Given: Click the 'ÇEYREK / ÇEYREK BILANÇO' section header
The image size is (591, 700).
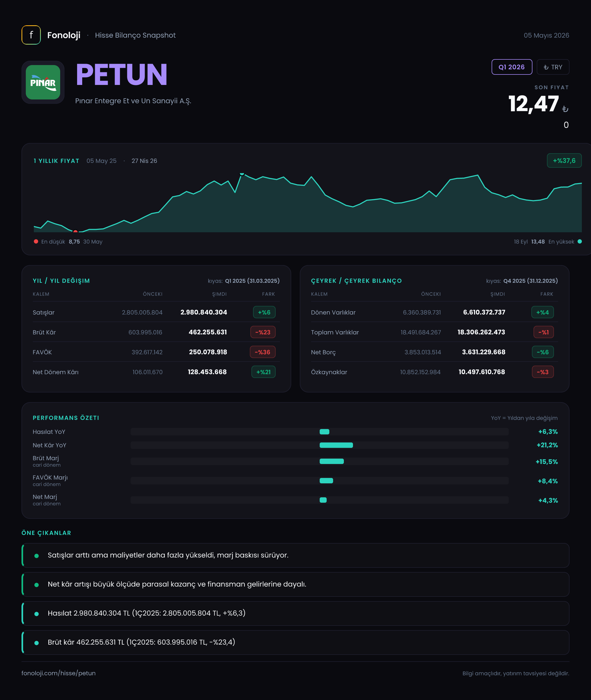Looking at the screenshot, I should pos(356,281).
